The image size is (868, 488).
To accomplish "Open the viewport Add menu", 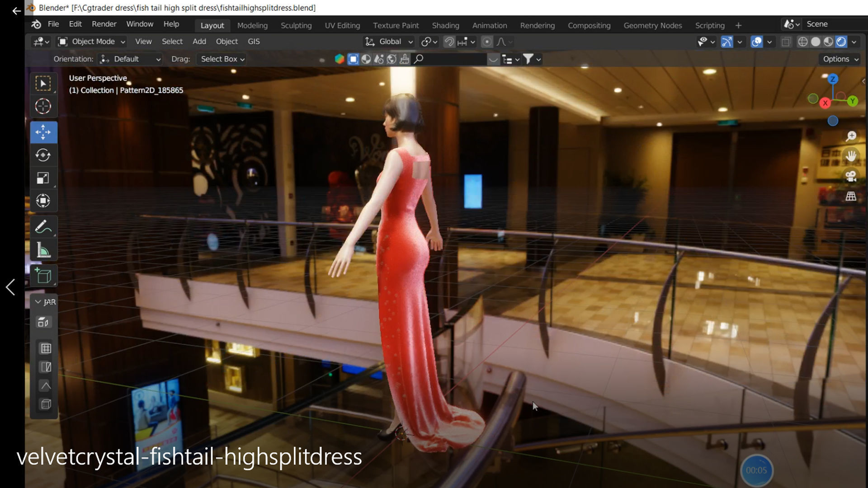I will (199, 42).
